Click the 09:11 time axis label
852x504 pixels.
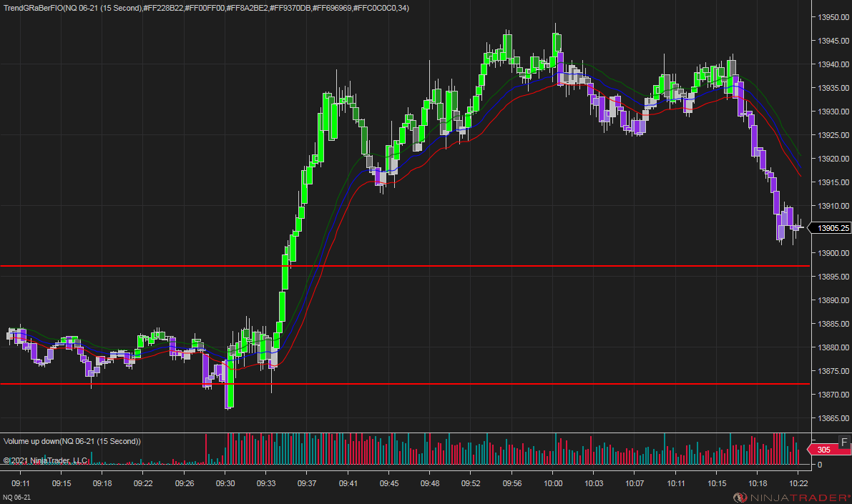21,483
